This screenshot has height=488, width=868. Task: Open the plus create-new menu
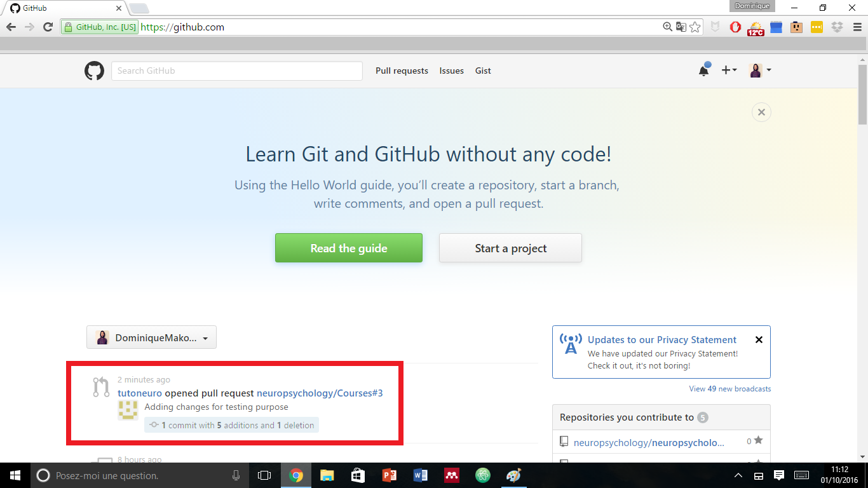point(729,70)
